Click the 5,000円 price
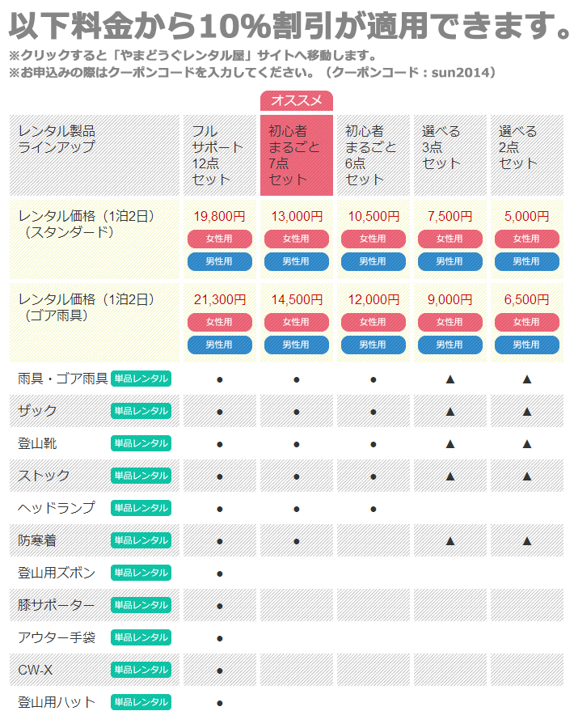 click(526, 216)
